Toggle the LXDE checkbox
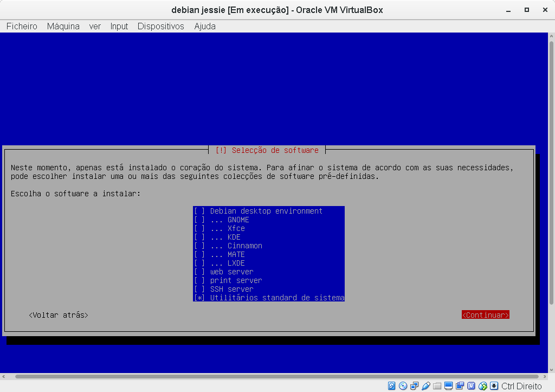 pyautogui.click(x=199, y=263)
